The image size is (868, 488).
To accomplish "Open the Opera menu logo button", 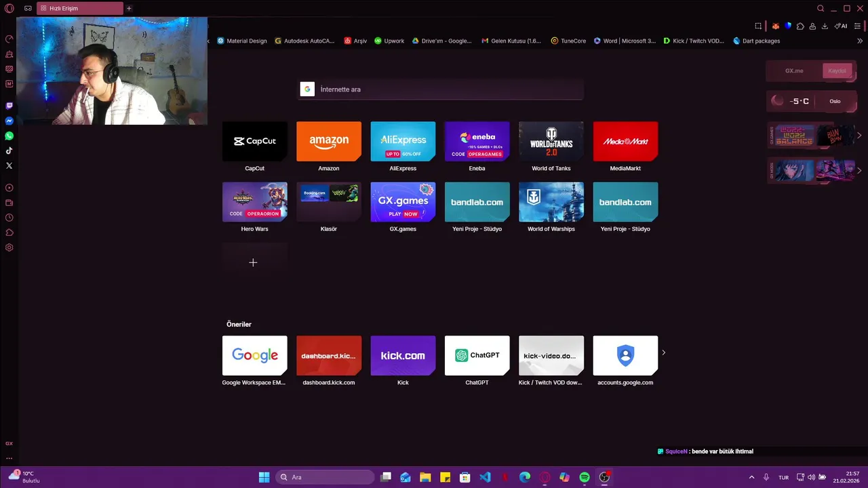I will [9, 8].
